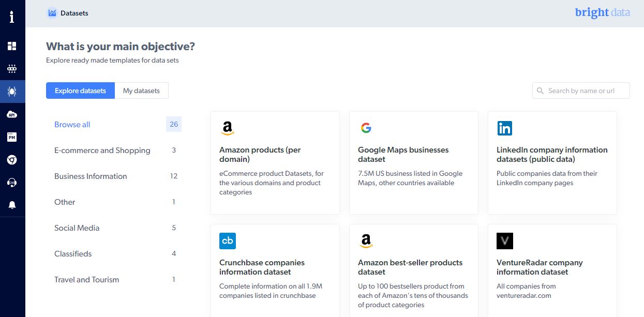Open notifications bell icon in sidebar
This screenshot has height=317, width=644.
point(12,205)
